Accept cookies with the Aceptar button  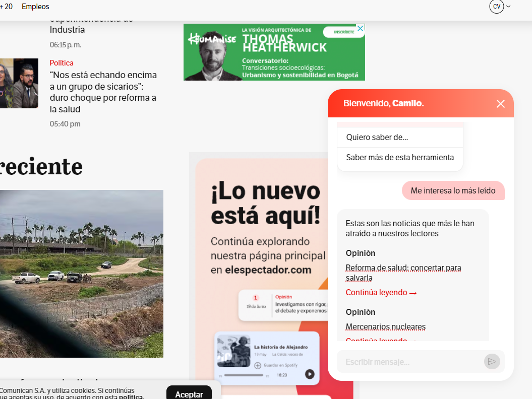(x=189, y=394)
